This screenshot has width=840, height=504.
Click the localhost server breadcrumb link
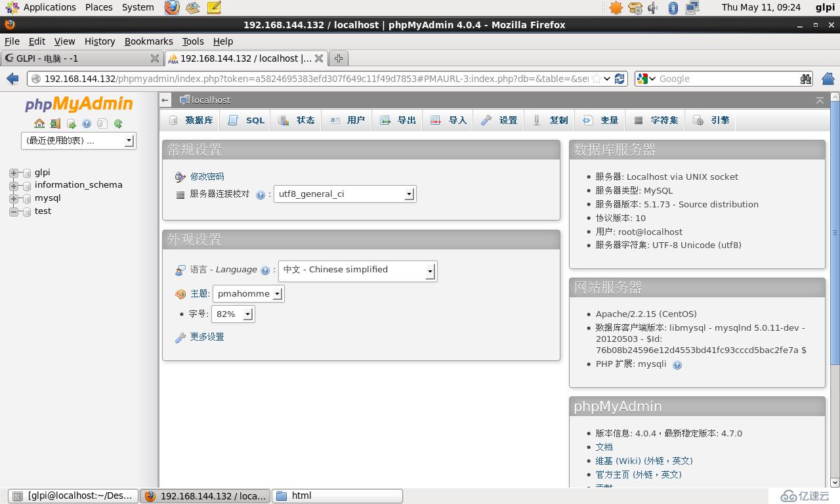(211, 100)
